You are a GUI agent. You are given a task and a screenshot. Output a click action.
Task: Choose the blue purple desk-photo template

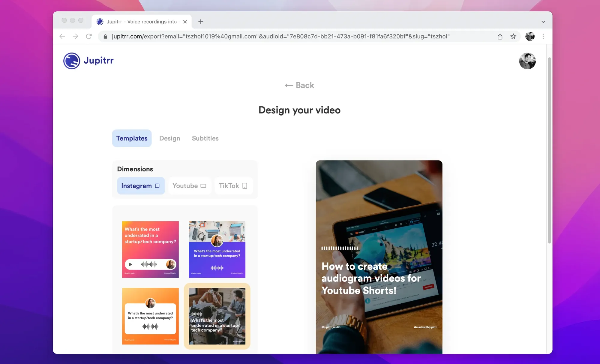(x=217, y=249)
